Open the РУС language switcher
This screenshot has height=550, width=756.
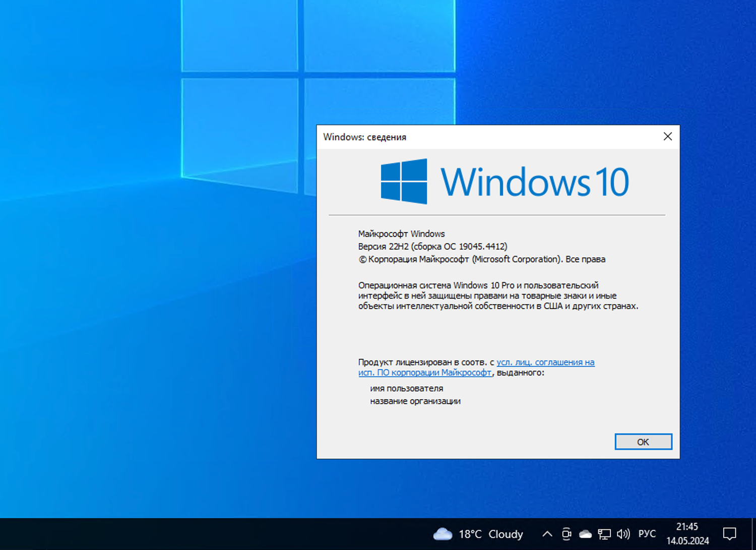tap(647, 534)
